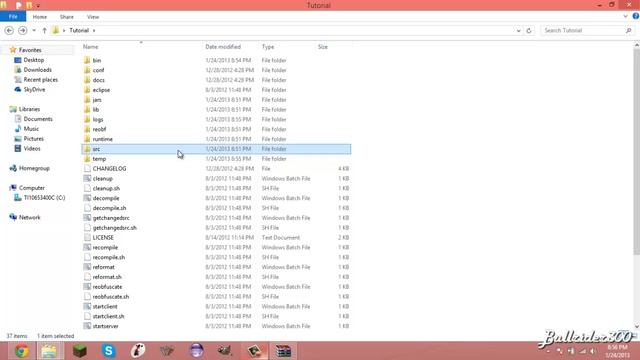Click the Back navigation arrow
The width and height of the screenshot is (640, 360).
9,31
